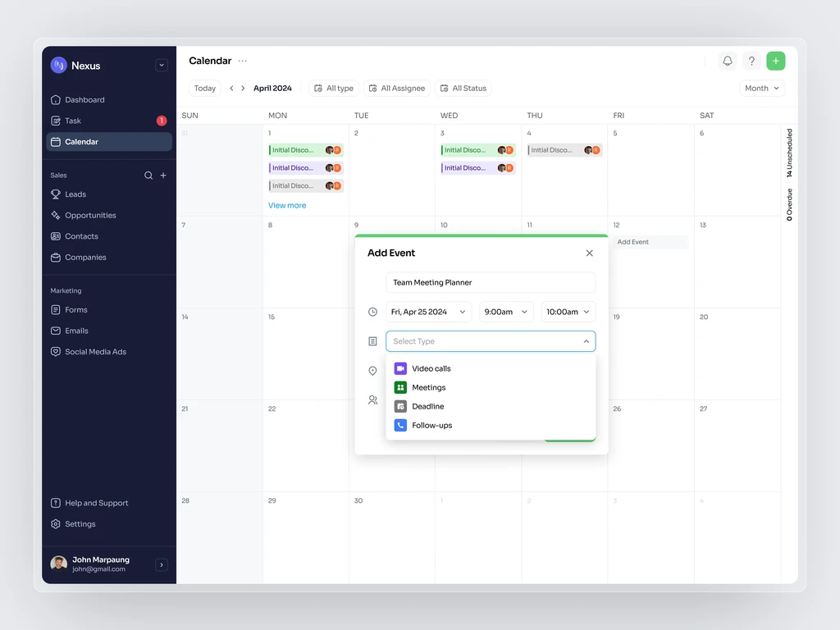Viewport: 840px width, 630px height.
Task: Click Add Event on April 12
Action: 651,242
